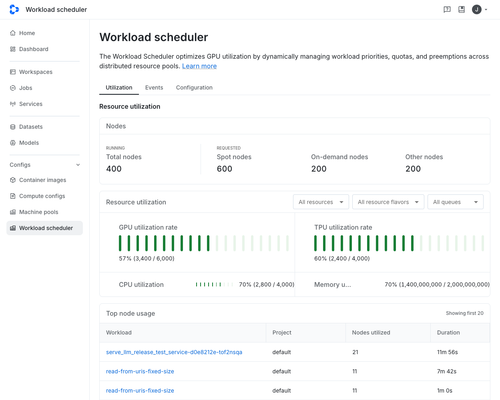500x400 pixels.
Task: Expand the account dropdown arrow
Action: coord(486,9)
